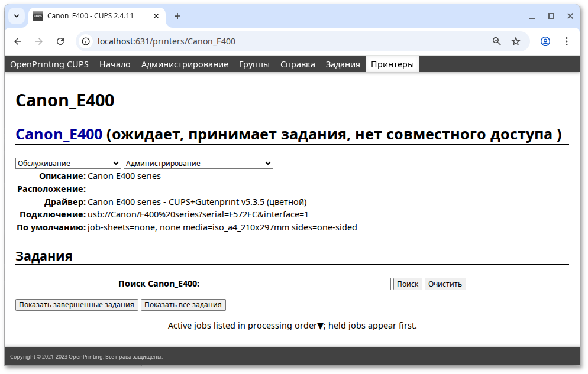This screenshot has height=374, width=588.
Task: Switch to the Принтеры tab
Action: (x=392, y=64)
